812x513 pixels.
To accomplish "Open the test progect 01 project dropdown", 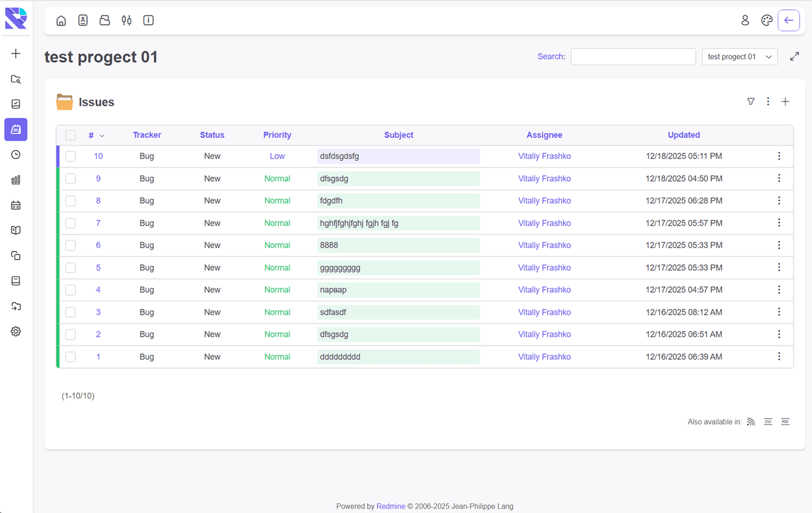I will pyautogui.click(x=739, y=57).
